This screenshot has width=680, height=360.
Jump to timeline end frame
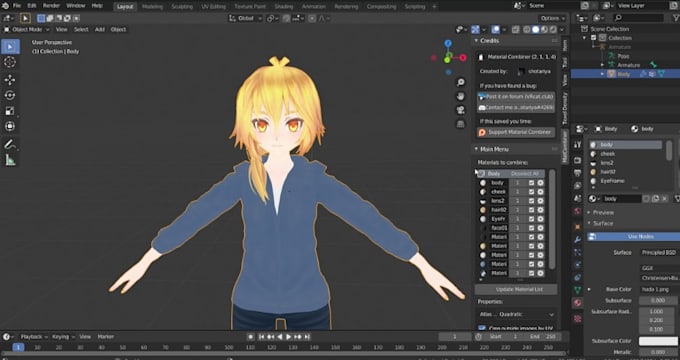click(307, 337)
